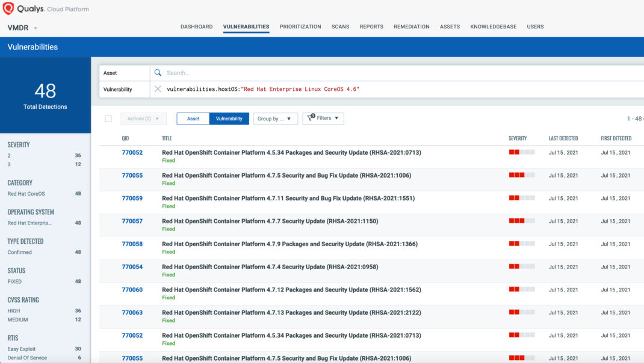Expand the Actions dropdown
Viewport: 644px width, 363px height.
point(143,118)
